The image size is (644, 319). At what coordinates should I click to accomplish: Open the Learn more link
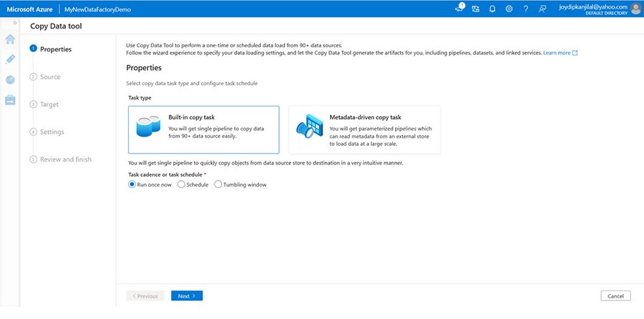[x=560, y=53]
